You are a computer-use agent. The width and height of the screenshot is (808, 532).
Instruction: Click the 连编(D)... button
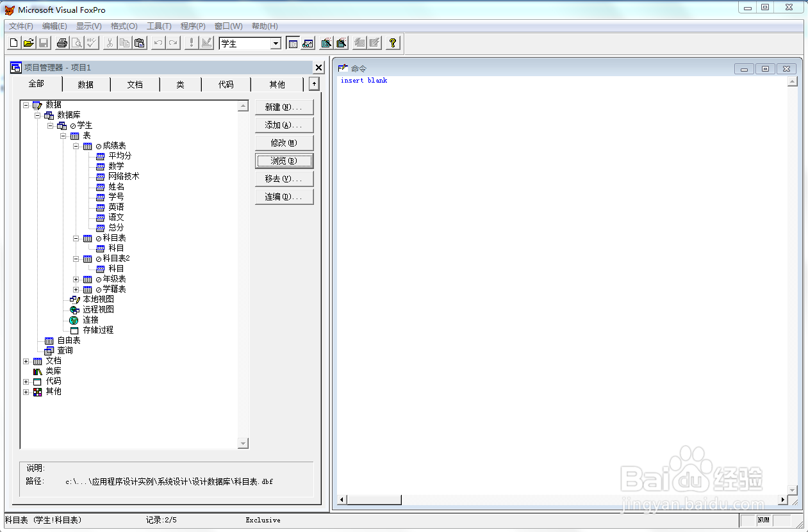click(x=284, y=197)
